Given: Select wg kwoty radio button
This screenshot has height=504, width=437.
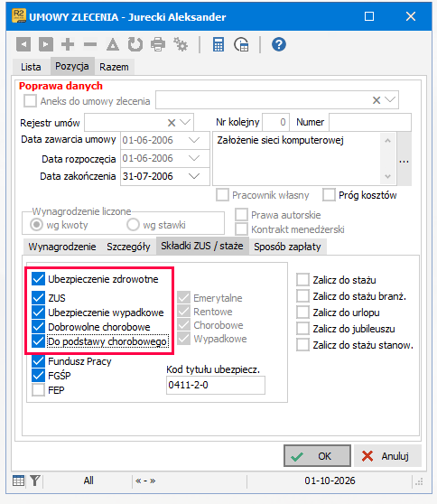Looking at the screenshot, I should point(36,224).
